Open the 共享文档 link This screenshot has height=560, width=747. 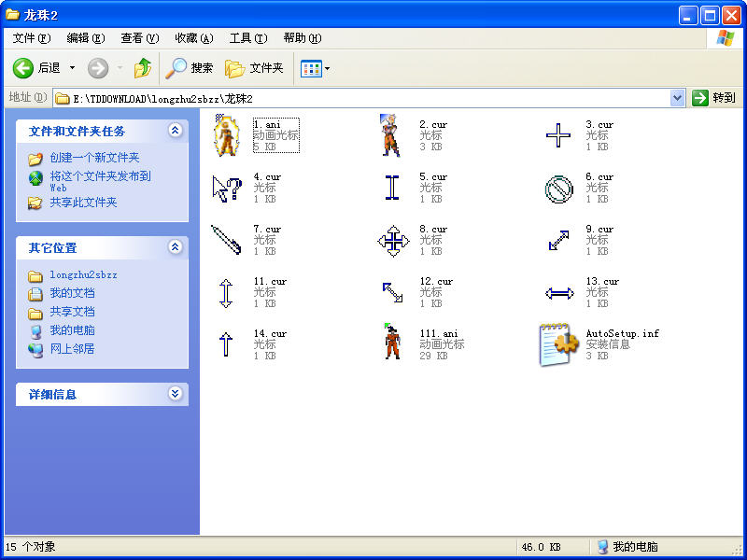pos(73,312)
